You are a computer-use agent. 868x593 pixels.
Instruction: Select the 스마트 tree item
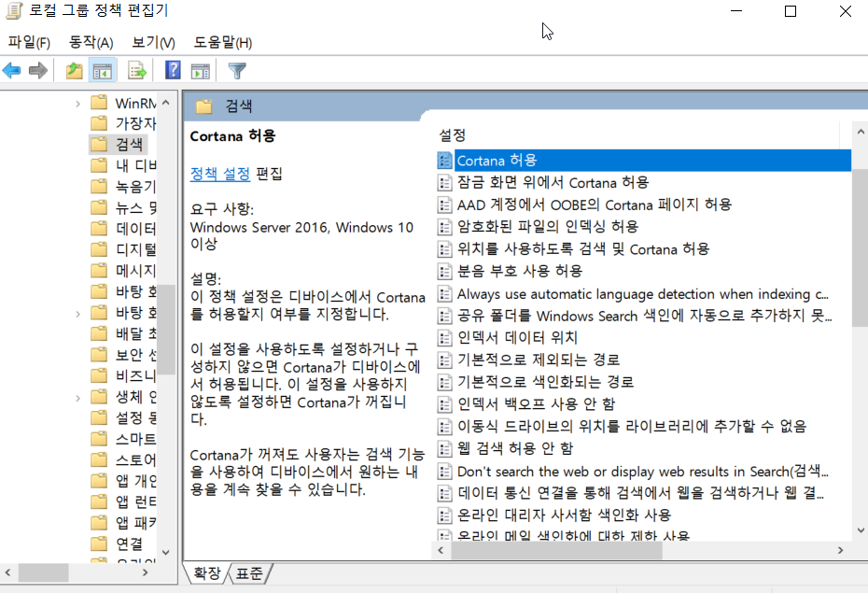click(135, 439)
